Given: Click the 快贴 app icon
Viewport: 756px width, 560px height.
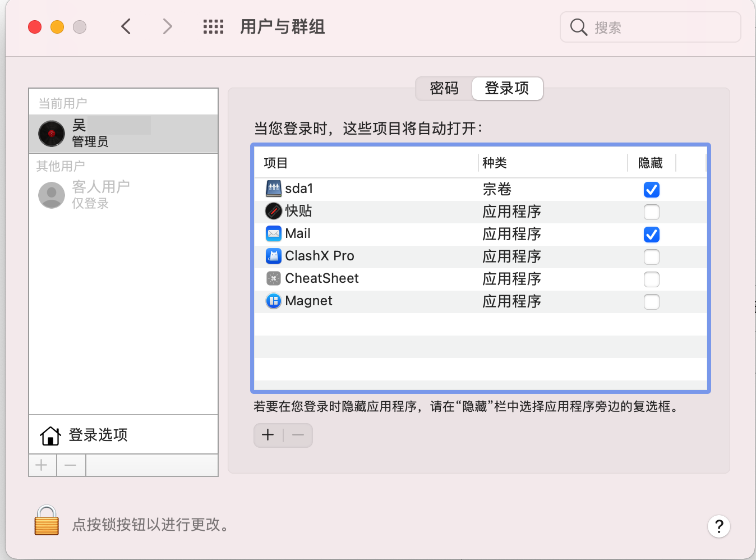Looking at the screenshot, I should 274,211.
